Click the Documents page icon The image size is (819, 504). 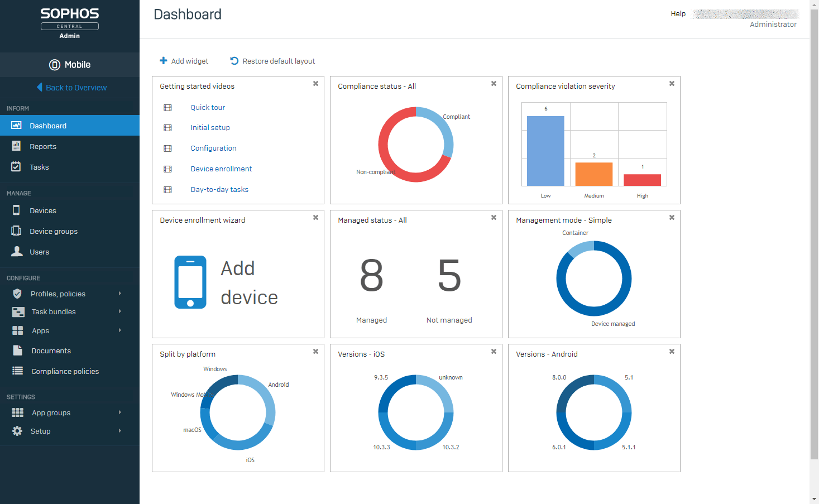(17, 351)
